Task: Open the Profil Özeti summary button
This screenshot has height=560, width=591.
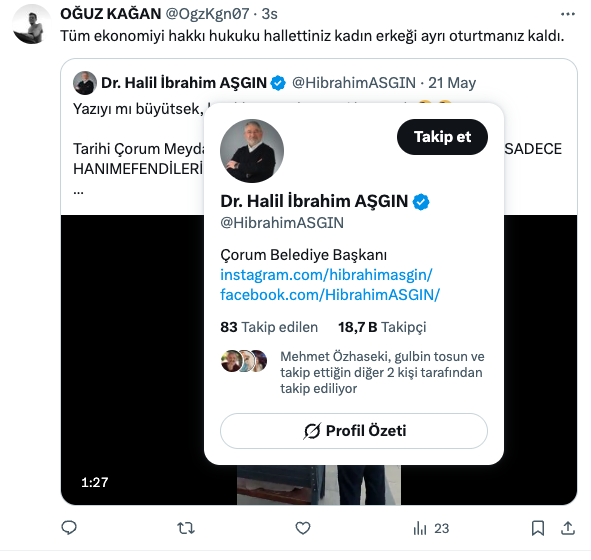Action: pyautogui.click(x=354, y=431)
